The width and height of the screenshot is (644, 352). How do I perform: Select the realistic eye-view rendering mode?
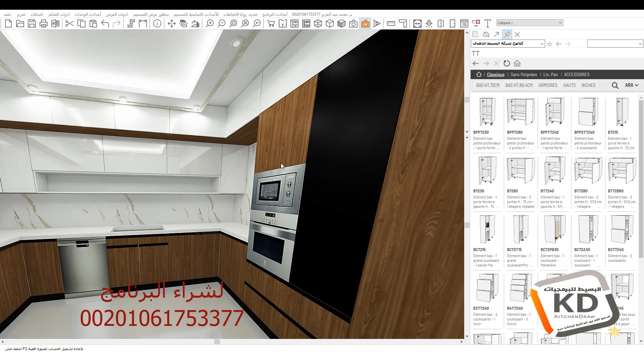tap(377, 23)
